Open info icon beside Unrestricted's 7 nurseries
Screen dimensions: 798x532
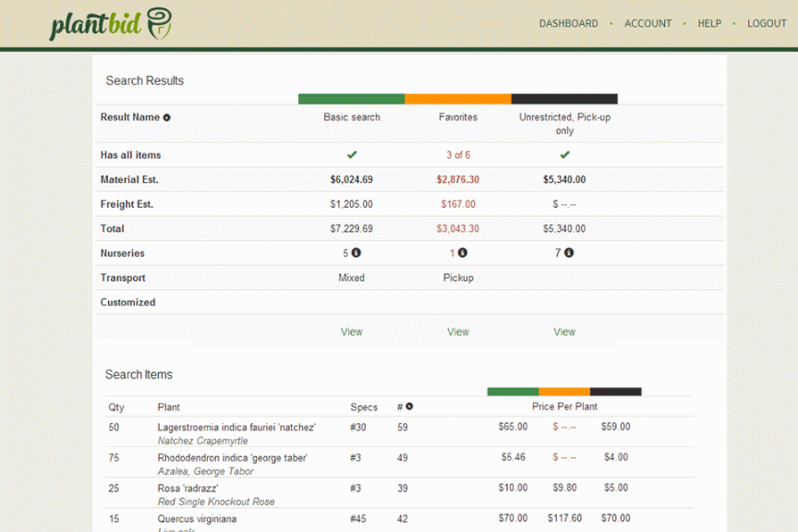[571, 253]
